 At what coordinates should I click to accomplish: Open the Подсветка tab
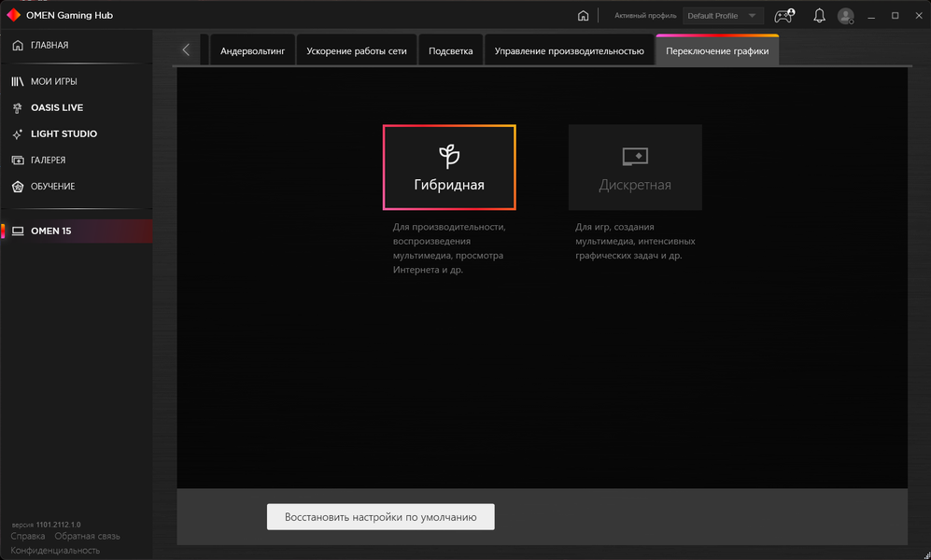[451, 51]
